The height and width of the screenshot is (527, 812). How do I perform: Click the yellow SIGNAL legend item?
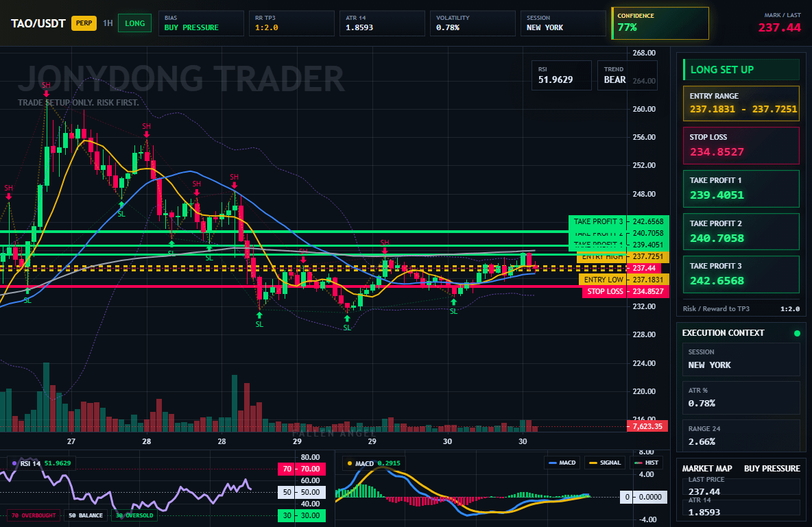tap(604, 463)
